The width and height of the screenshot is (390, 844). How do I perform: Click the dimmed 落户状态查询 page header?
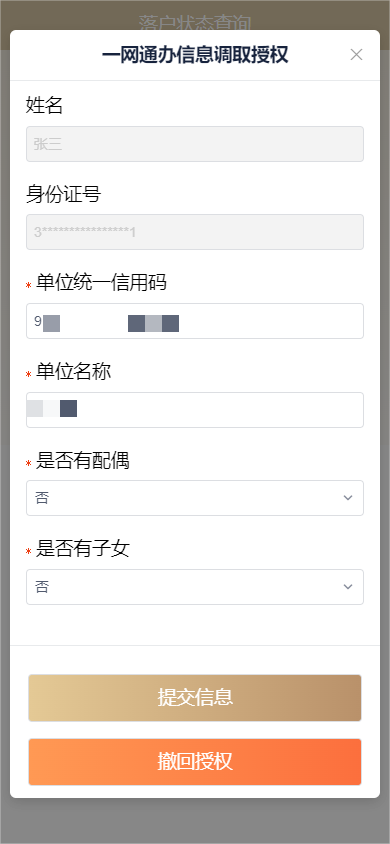[x=195, y=22]
